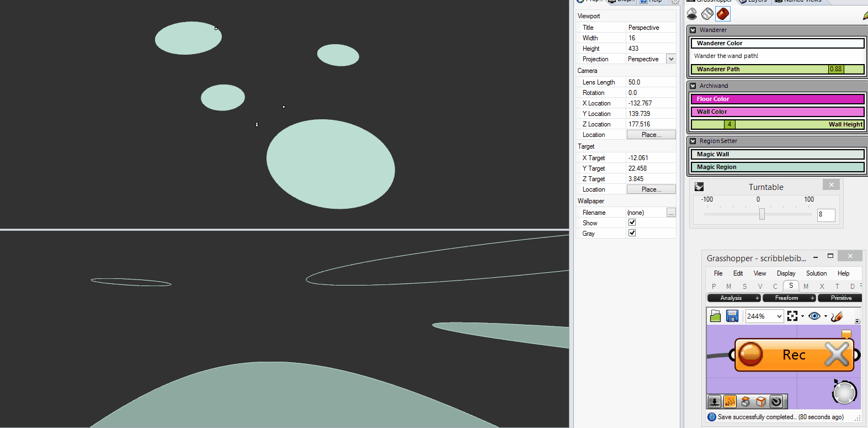Select the red shaded preview mode icon
This screenshot has width=868, height=428.
(x=723, y=14)
